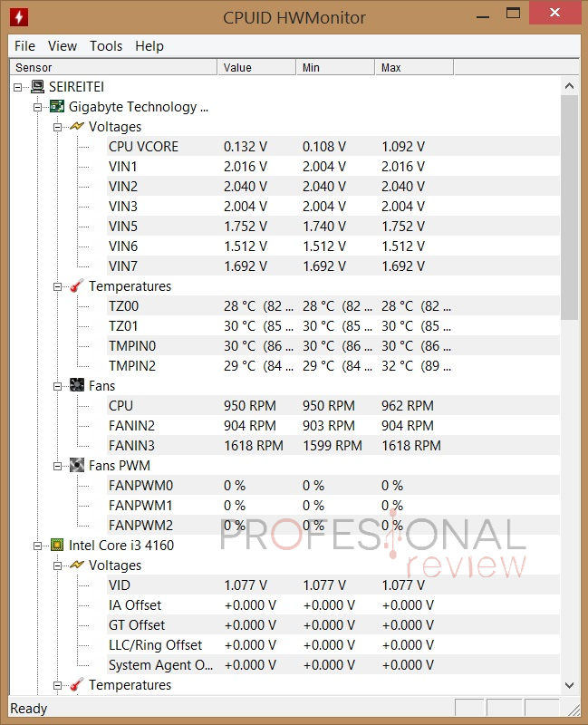Collapse the motherboard Voltages group

click(x=57, y=127)
